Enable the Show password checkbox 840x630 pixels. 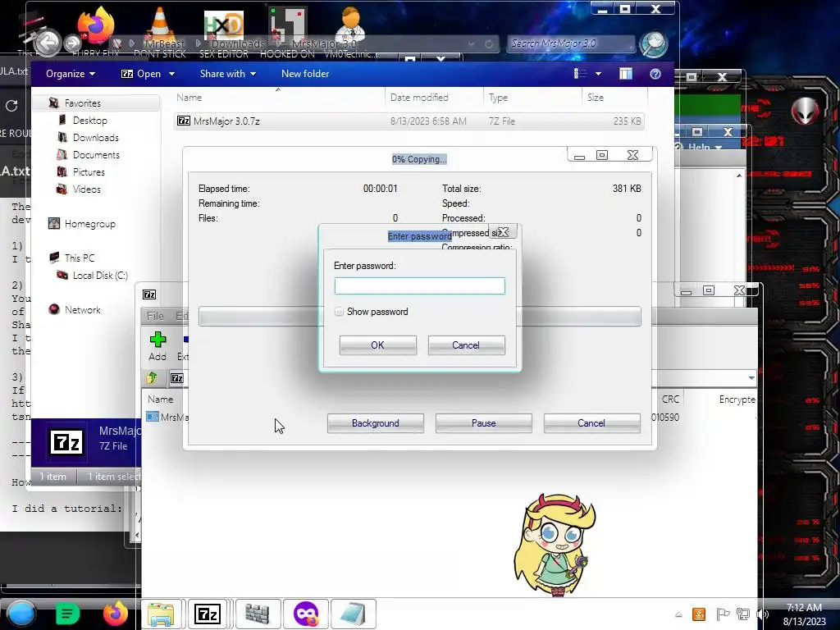(x=339, y=311)
